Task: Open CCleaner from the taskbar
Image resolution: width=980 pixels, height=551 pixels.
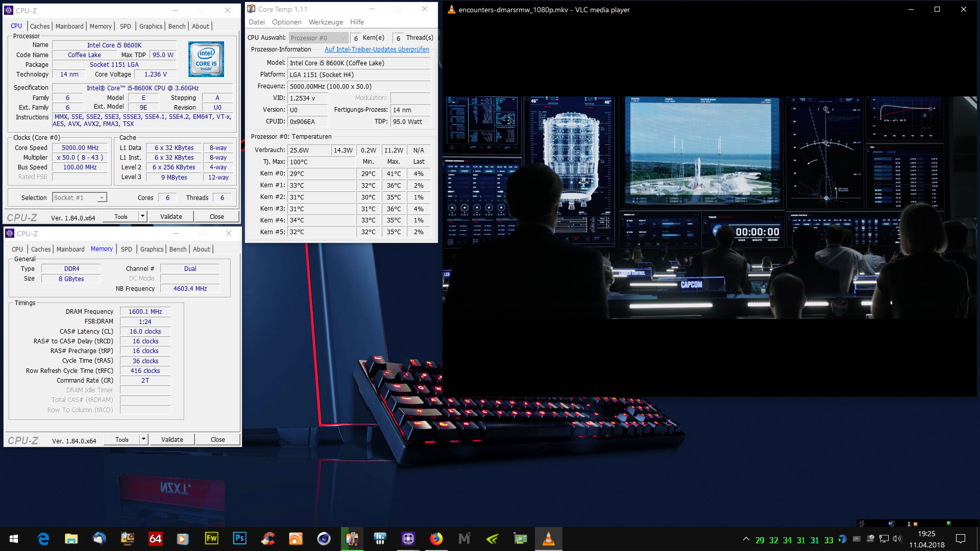Action: pyautogui.click(x=267, y=539)
